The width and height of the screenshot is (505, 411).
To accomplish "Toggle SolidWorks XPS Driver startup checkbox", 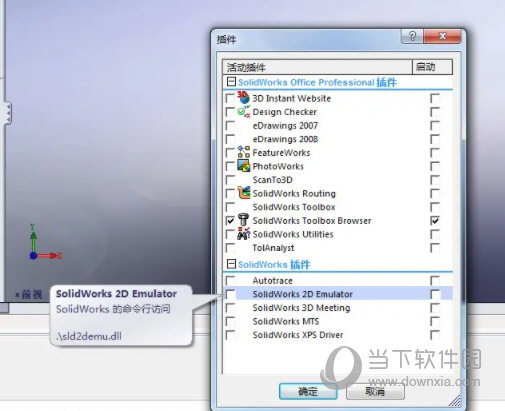I will (x=435, y=335).
